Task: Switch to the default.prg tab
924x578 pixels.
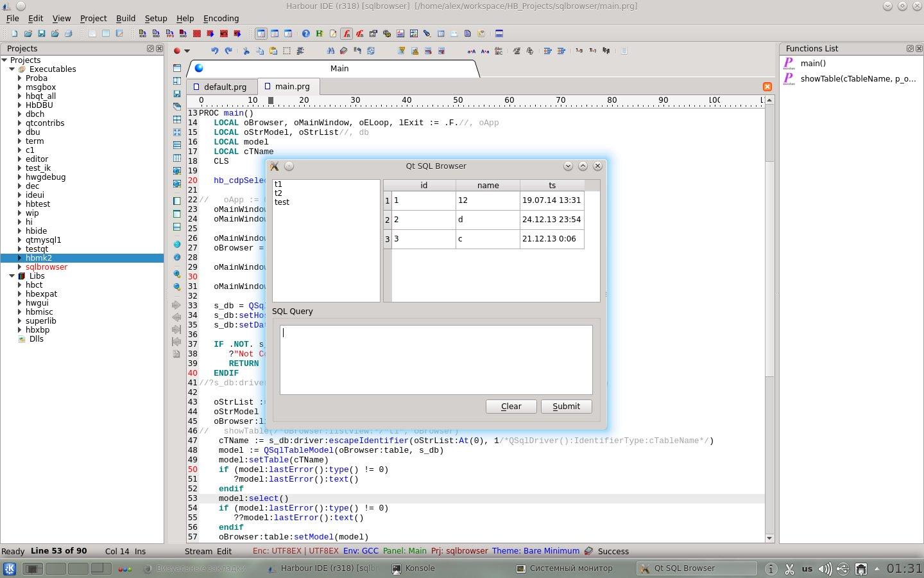Action: click(x=222, y=86)
